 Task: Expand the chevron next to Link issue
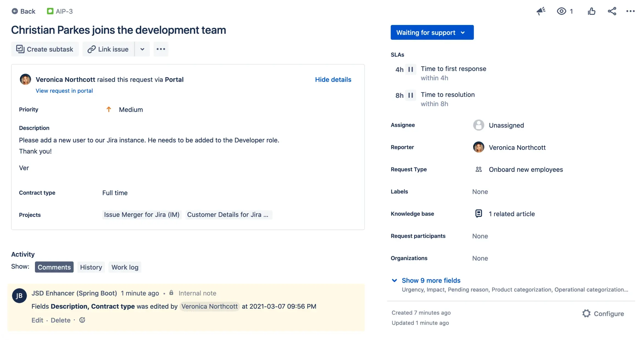(142, 49)
